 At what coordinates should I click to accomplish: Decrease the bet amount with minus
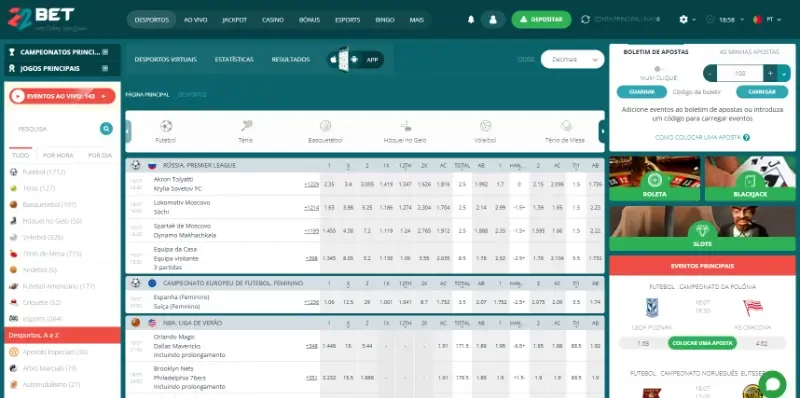point(710,73)
